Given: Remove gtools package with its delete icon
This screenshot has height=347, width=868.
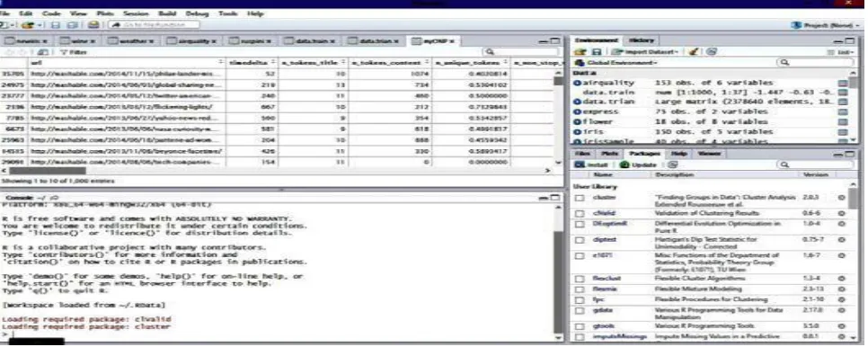Looking at the screenshot, I should (x=841, y=326).
